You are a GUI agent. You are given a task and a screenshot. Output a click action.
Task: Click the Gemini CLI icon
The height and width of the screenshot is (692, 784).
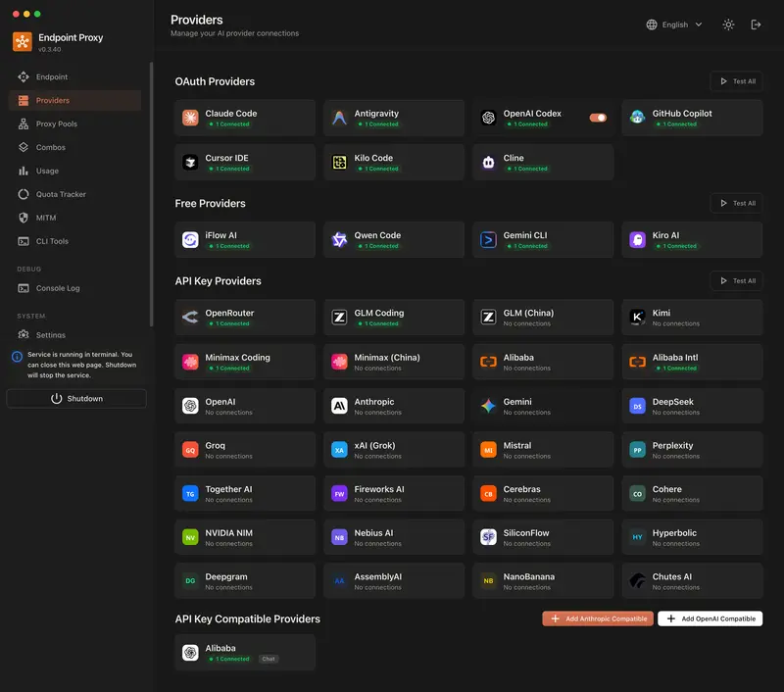pyautogui.click(x=488, y=240)
